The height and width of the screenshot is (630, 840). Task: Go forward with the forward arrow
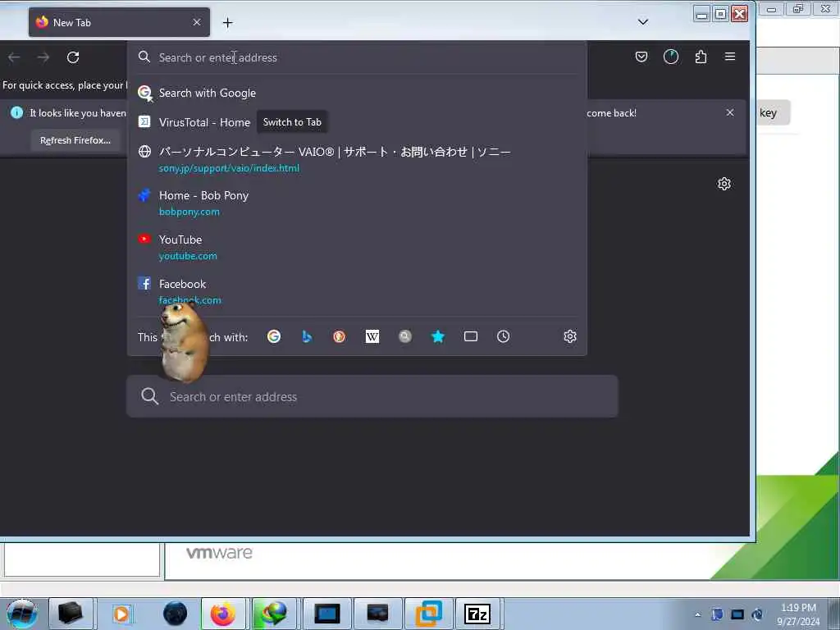43,57
